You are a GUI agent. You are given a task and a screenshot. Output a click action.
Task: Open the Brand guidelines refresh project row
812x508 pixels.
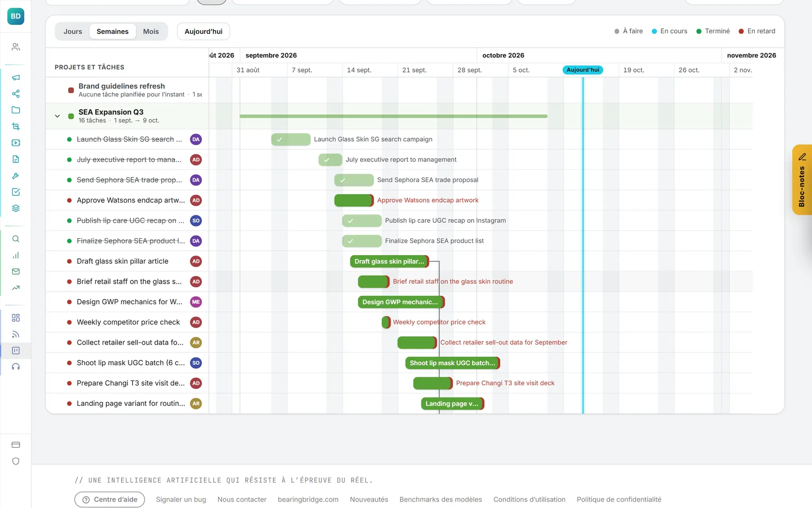pos(127,90)
